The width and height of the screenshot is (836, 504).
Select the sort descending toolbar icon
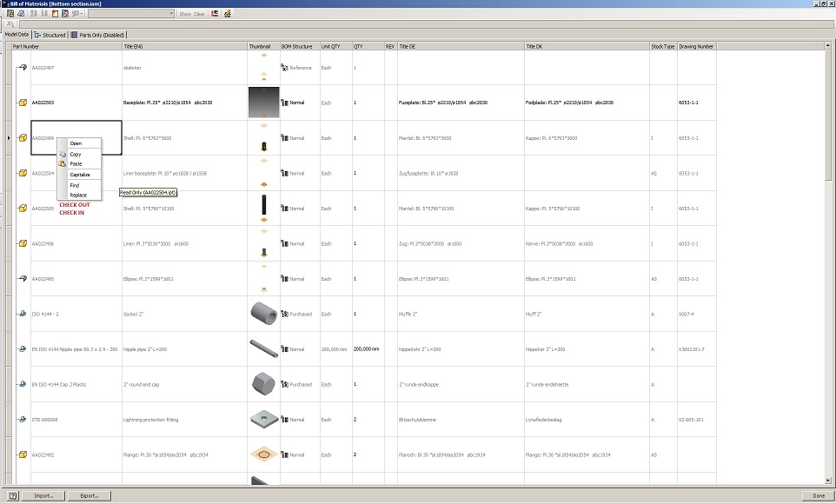[x=43, y=12]
